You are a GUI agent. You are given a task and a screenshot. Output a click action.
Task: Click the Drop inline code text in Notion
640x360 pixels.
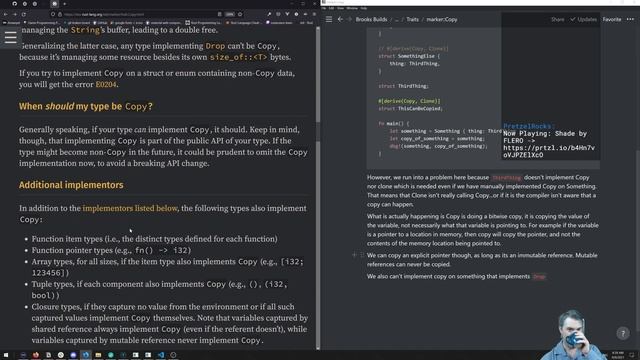pyautogui.click(x=539, y=277)
